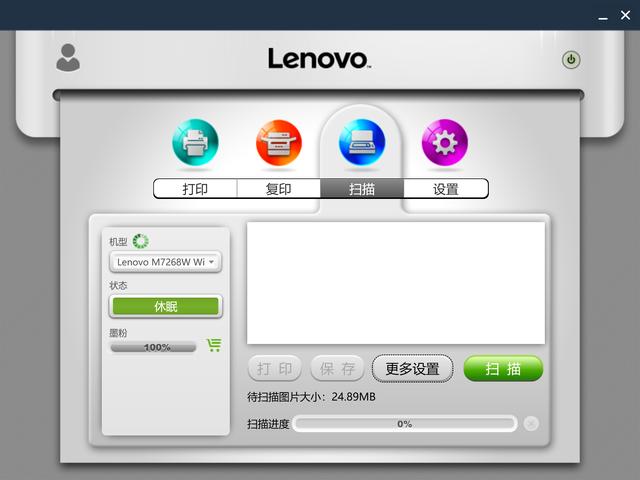Close the Lenovo printer window
Viewport: 640px width, 480px height.
coord(625,16)
